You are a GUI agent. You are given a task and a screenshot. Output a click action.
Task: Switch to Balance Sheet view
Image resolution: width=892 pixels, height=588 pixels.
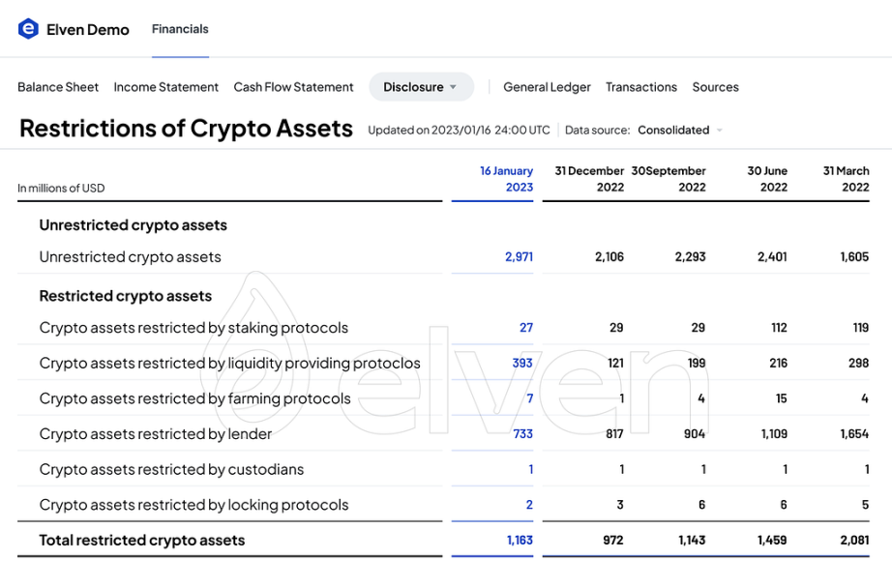pyautogui.click(x=58, y=87)
